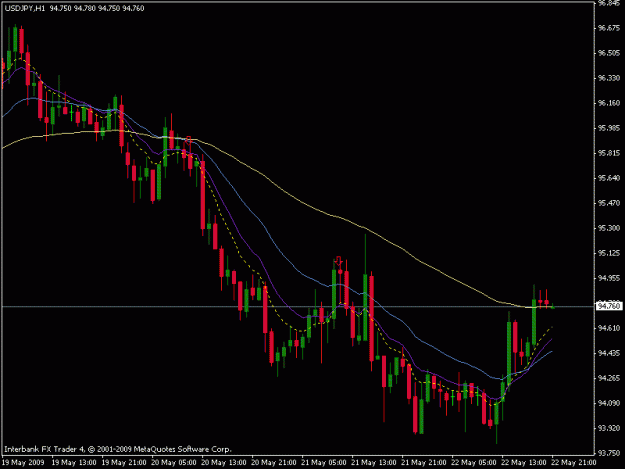Click the 19 May 21:00 time axis label
625x469 pixels.
(x=124, y=463)
